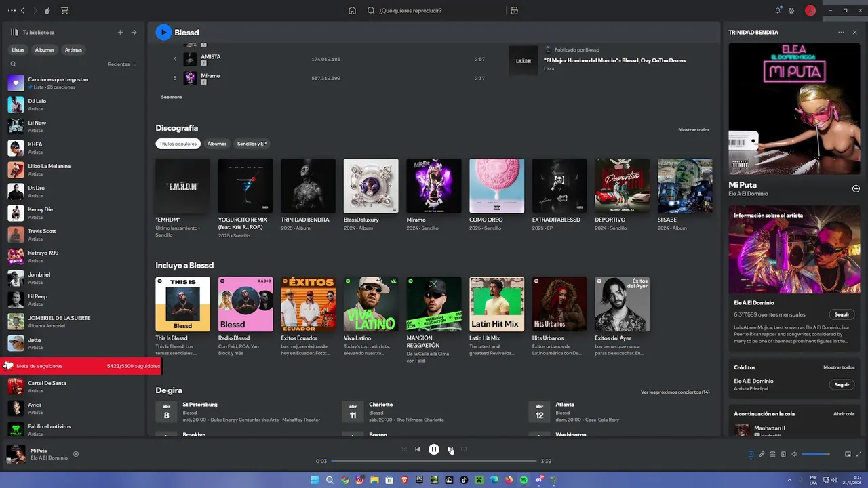
Task: Skip to previous track
Action: (x=418, y=449)
